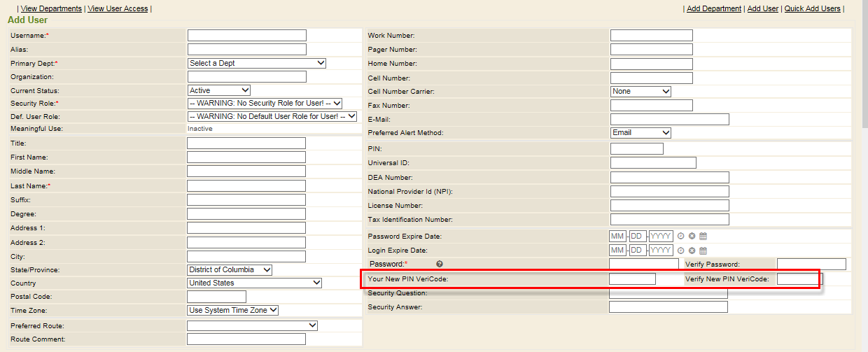The image size is (868, 352).
Task: Focus the Your New PIN VeriCode field
Action: (632, 279)
